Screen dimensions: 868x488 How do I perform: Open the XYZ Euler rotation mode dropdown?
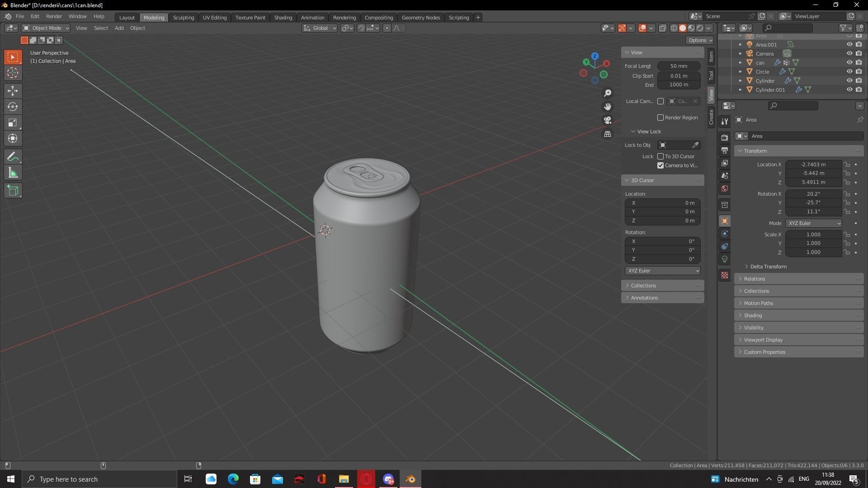click(x=814, y=223)
